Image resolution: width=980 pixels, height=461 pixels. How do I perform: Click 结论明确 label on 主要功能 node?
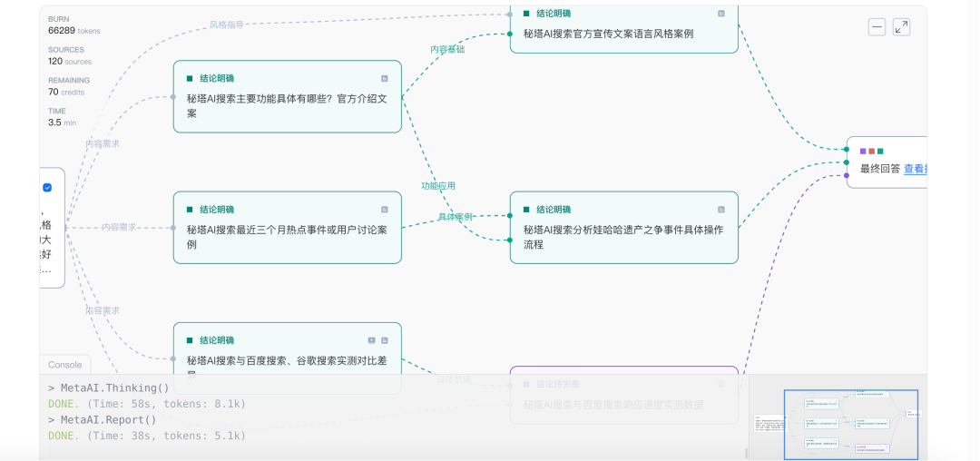[217, 79]
